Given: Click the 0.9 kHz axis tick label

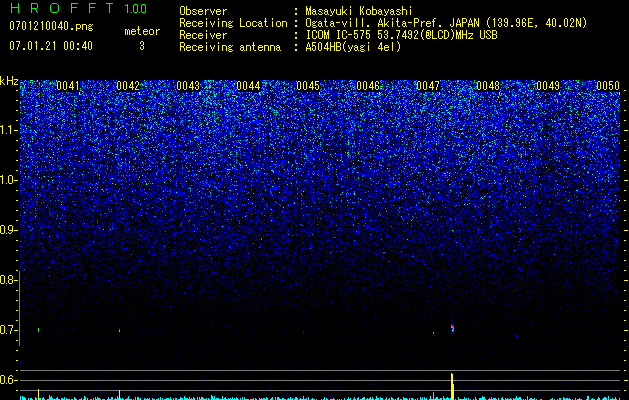Looking at the screenshot, I should [x=8, y=230].
